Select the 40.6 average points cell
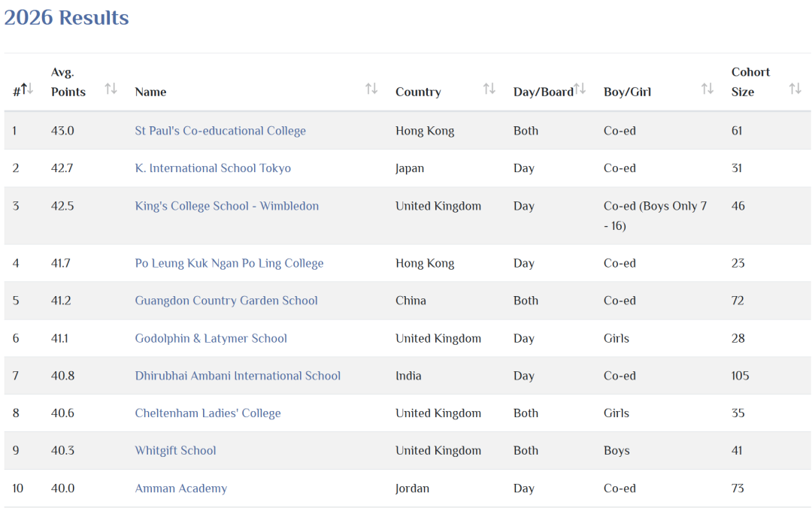Viewport: 812px width, 508px height. point(62,413)
